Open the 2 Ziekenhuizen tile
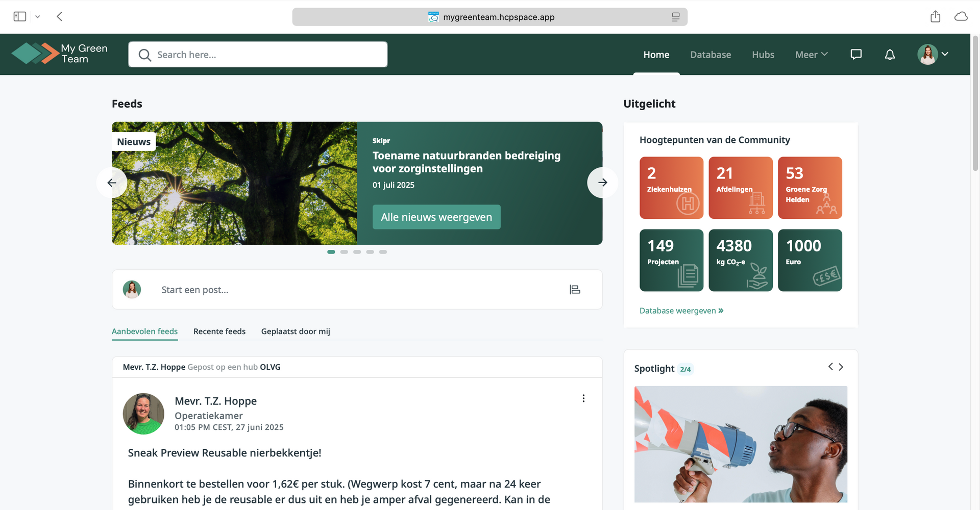The height and width of the screenshot is (510, 980). 671,188
